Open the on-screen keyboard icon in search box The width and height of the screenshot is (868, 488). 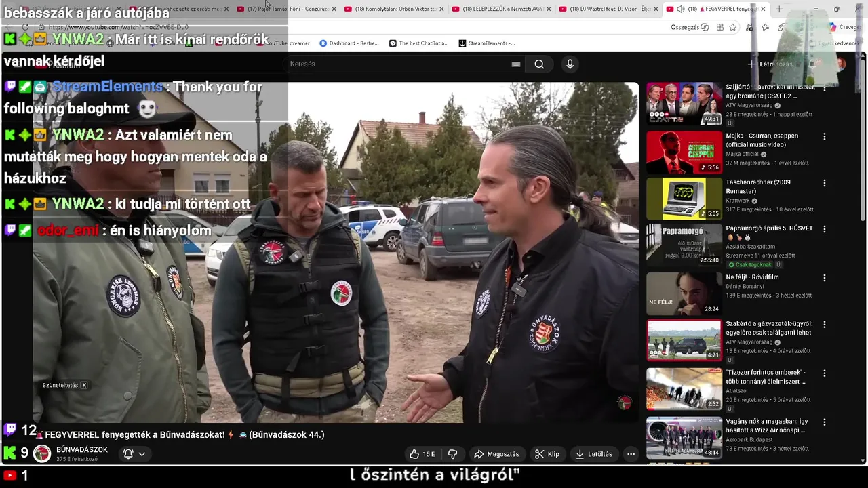click(516, 64)
